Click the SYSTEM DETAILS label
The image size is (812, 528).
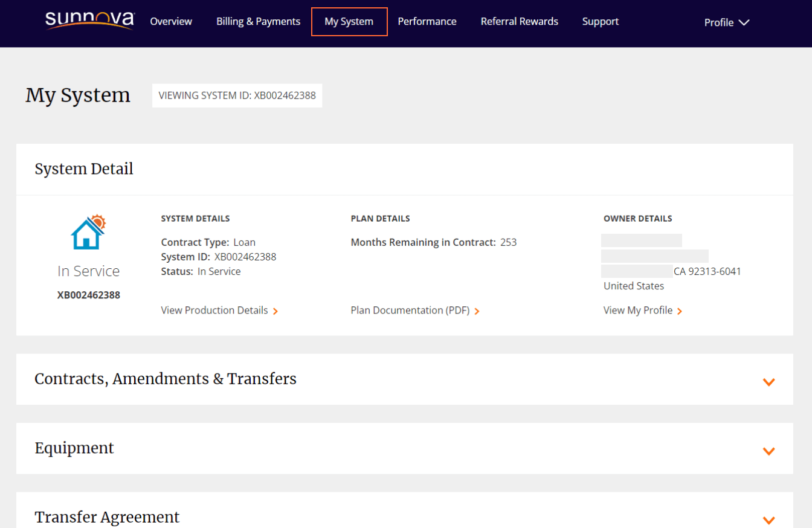pos(195,219)
